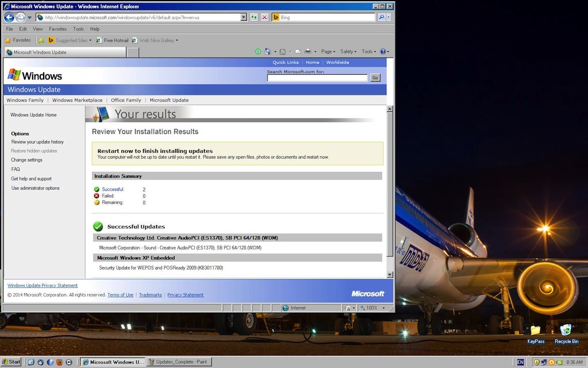Open the command bar Tools dropdown

[x=369, y=51]
